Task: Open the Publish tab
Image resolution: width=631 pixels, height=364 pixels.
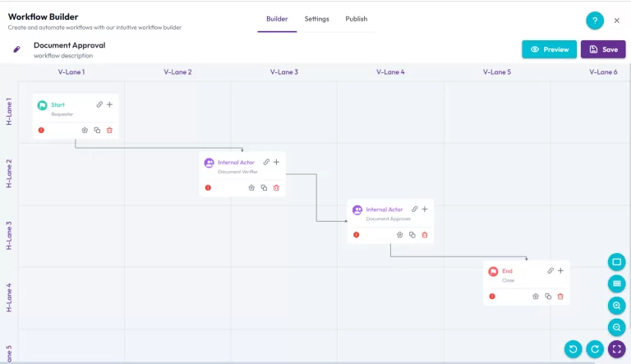Action: click(x=356, y=19)
